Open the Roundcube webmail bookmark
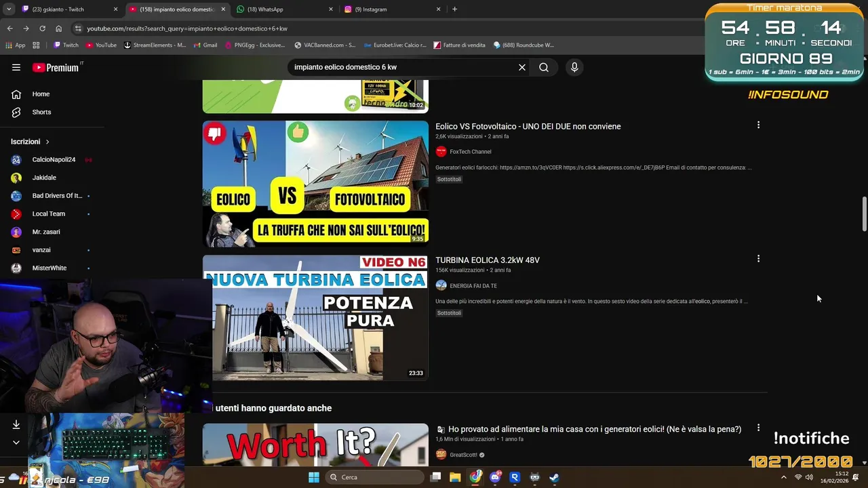 click(524, 45)
